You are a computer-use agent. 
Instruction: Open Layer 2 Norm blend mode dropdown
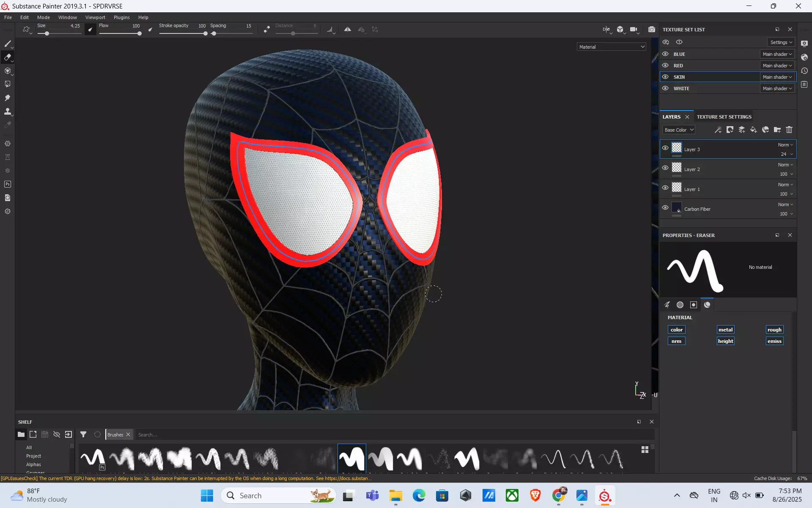785,165
